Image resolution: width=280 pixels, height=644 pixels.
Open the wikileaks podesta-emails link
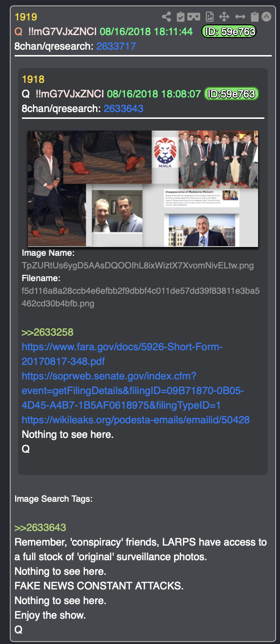click(x=136, y=420)
